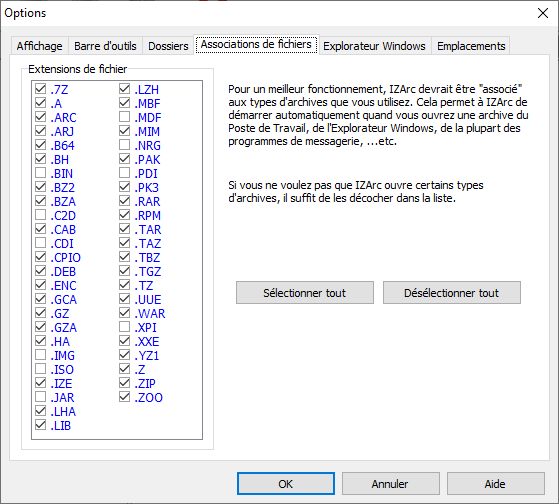Viewport: 559px width, 504px height.
Task: Toggle the .PAK checkbox
Action: 124,159
